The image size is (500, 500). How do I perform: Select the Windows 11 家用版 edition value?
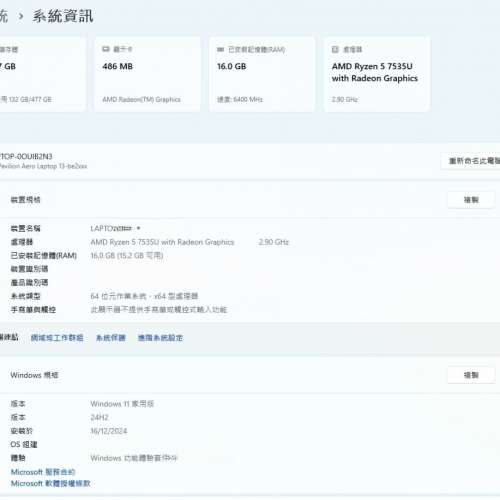click(122, 404)
